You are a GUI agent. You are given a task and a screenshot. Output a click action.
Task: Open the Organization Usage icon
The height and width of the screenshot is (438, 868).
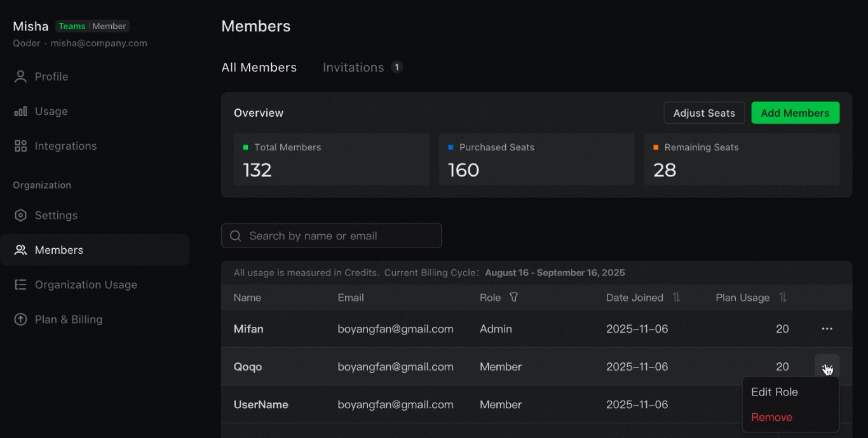click(20, 285)
